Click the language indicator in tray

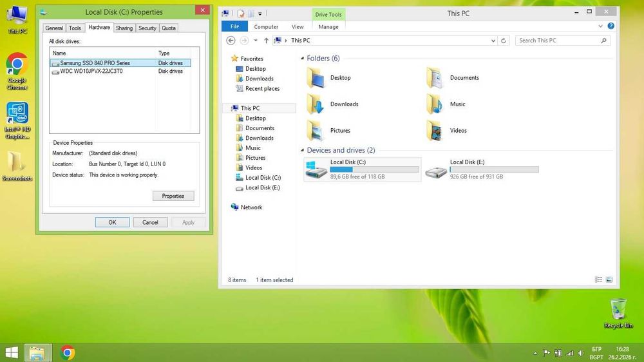[596, 353]
